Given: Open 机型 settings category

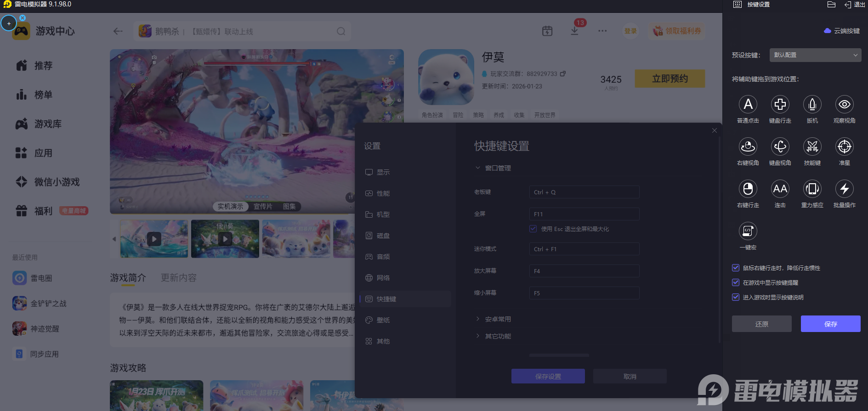Looking at the screenshot, I should point(405,214).
